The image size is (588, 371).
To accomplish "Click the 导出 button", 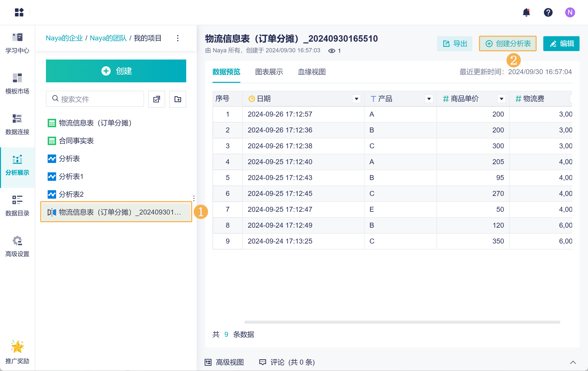I will (455, 44).
